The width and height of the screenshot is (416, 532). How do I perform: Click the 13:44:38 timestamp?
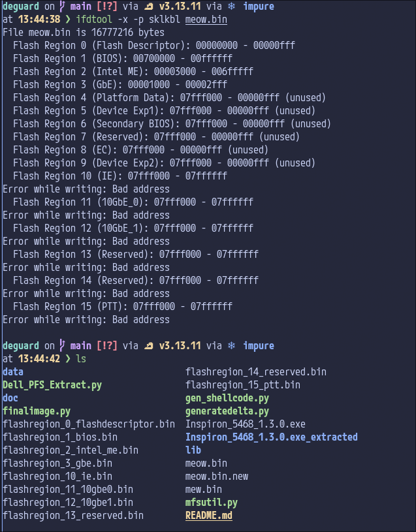(x=39, y=20)
